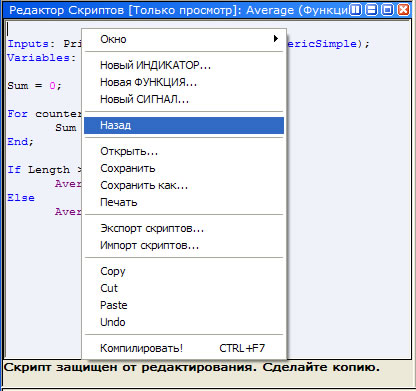Image resolution: width=416 pixels, height=391 pixels.
Task: Select the highlighted Назад item
Action: tap(184, 125)
